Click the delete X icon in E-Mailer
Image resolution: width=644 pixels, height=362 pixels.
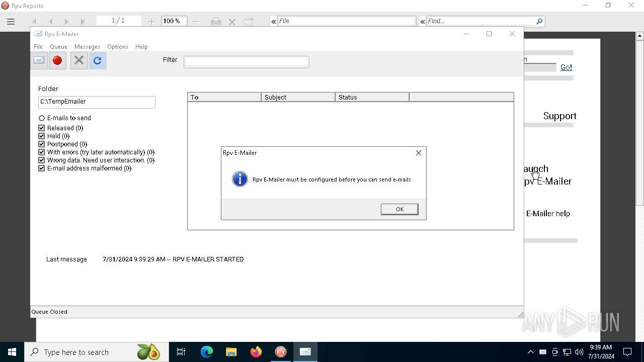pos(79,60)
